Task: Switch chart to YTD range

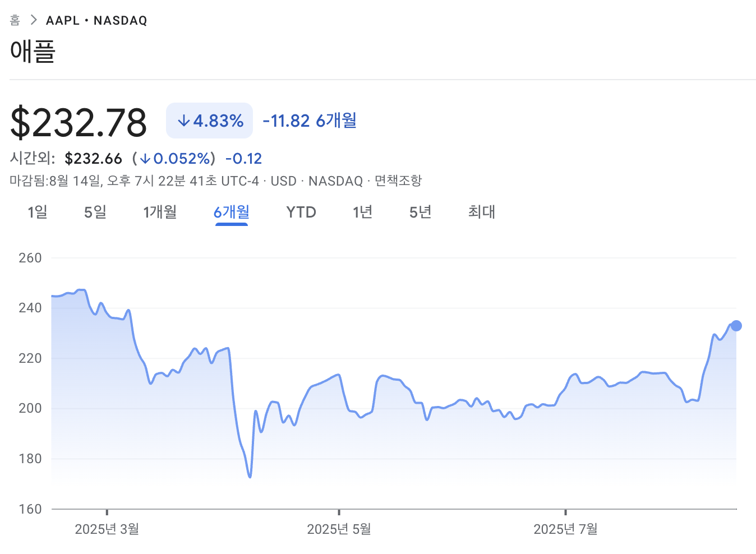Action: coord(301,212)
